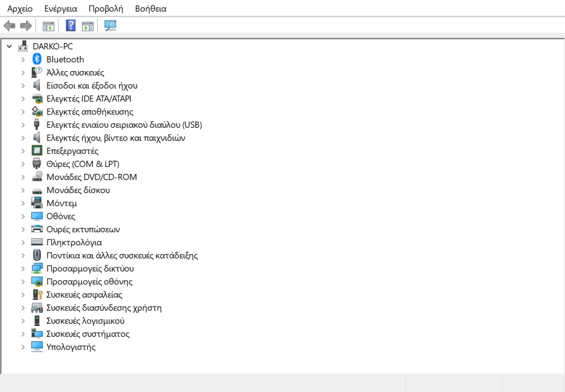The width and height of the screenshot is (565, 392).
Task: Click the DVD/CD-ROM drive icon
Action: coord(37,176)
